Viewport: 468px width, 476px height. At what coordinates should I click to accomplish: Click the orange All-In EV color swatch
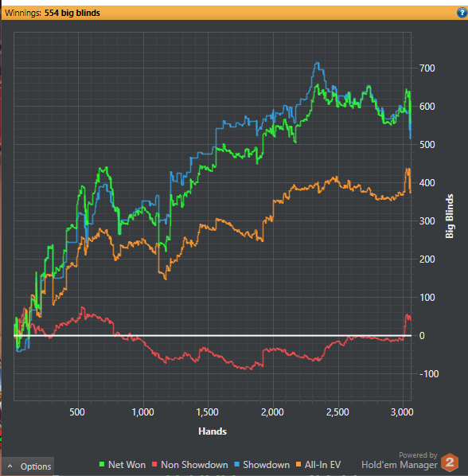point(298,465)
